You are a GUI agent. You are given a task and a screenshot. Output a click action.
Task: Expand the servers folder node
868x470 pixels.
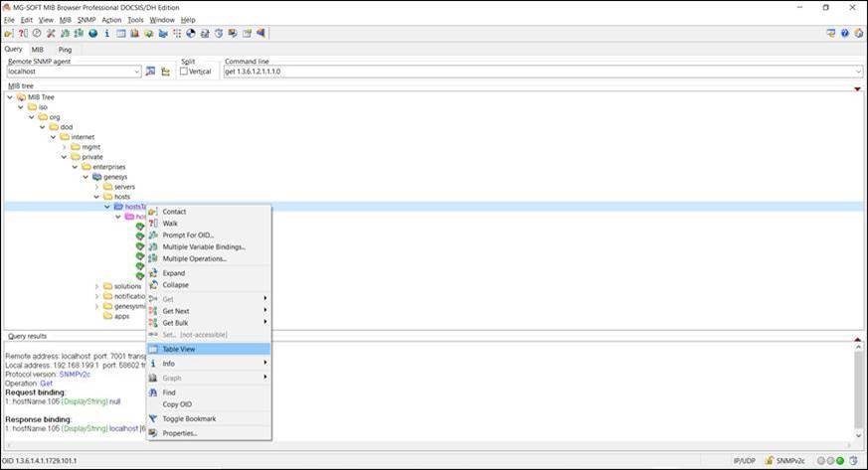(96, 187)
